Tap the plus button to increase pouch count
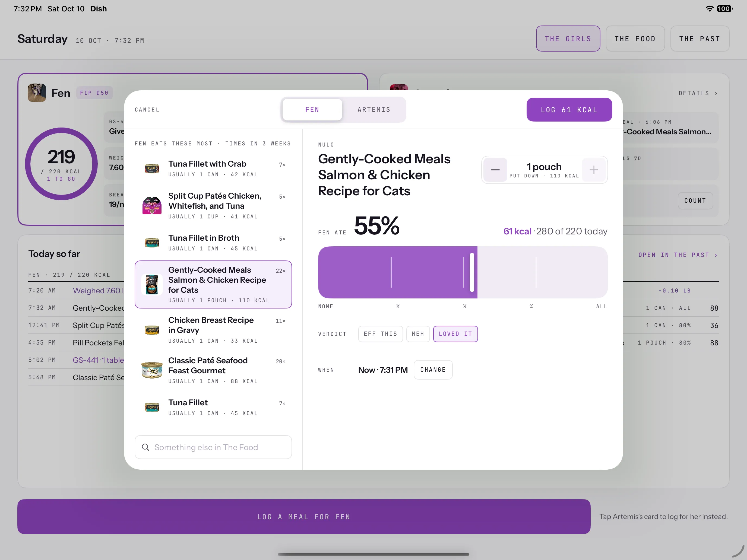The width and height of the screenshot is (747, 560). pos(594,170)
